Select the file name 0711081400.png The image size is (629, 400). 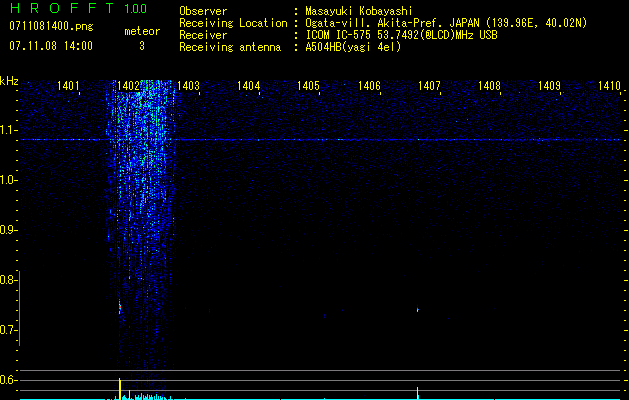(51, 26)
